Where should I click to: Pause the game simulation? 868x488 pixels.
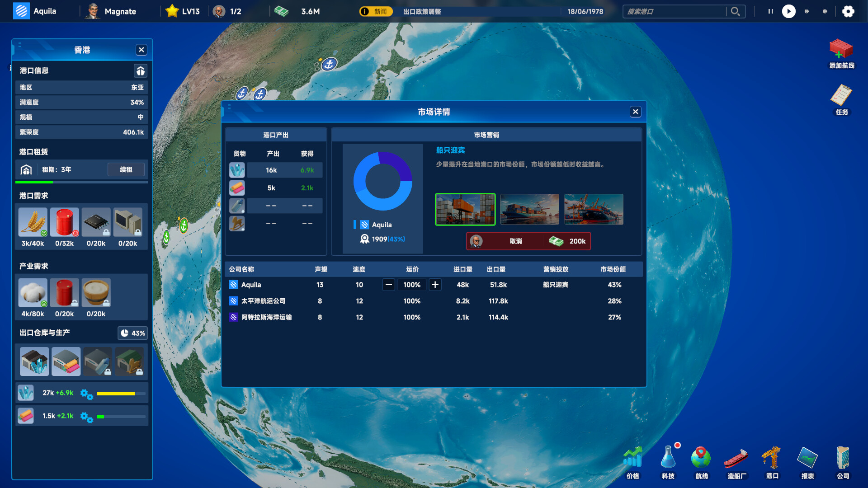[770, 11]
